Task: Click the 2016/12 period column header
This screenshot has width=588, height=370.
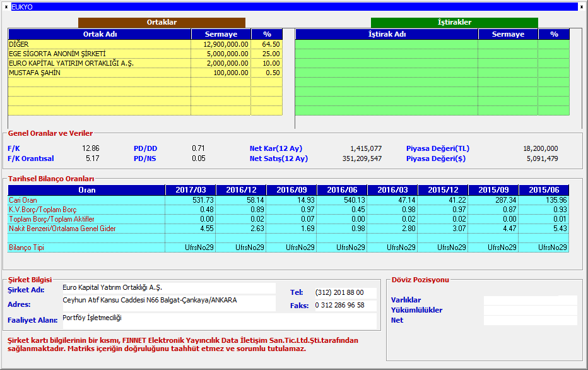Action: [x=241, y=190]
